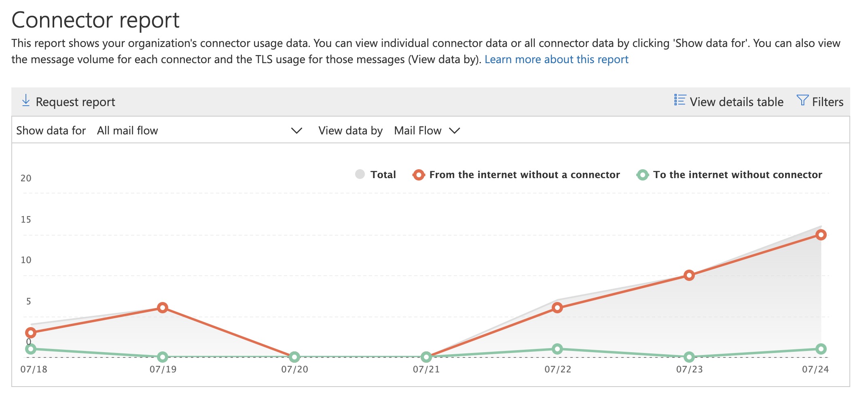Image resolution: width=868 pixels, height=404 pixels.
Task: Toggle the 'To the internet without connector' legend
Action: pyautogui.click(x=737, y=175)
